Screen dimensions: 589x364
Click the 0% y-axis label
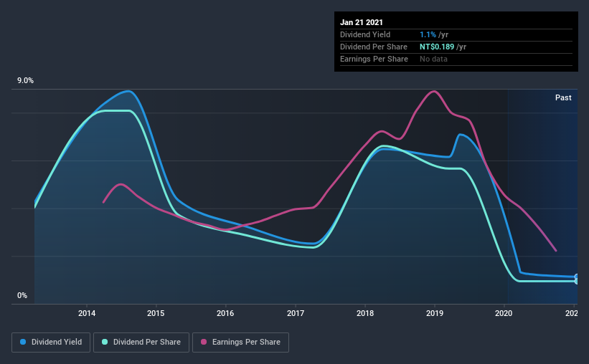pos(22,296)
